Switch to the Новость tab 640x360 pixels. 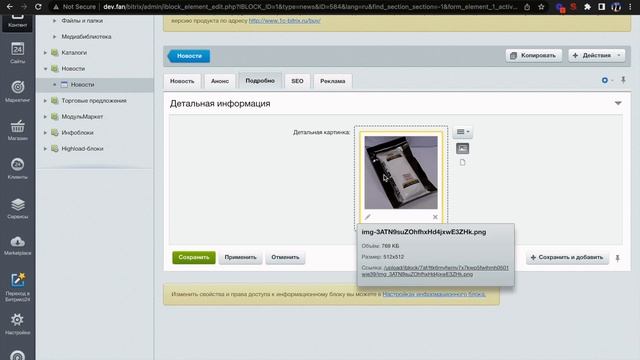coord(182,81)
